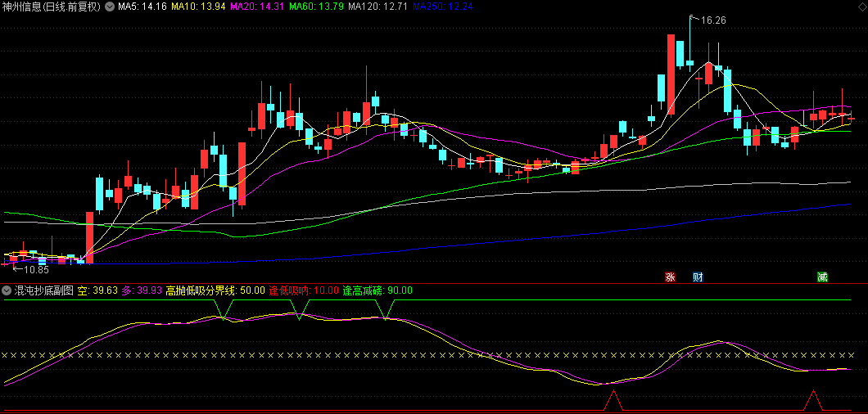
Task: Select the MA20: 14.31 label
Action: pyautogui.click(x=257, y=7)
